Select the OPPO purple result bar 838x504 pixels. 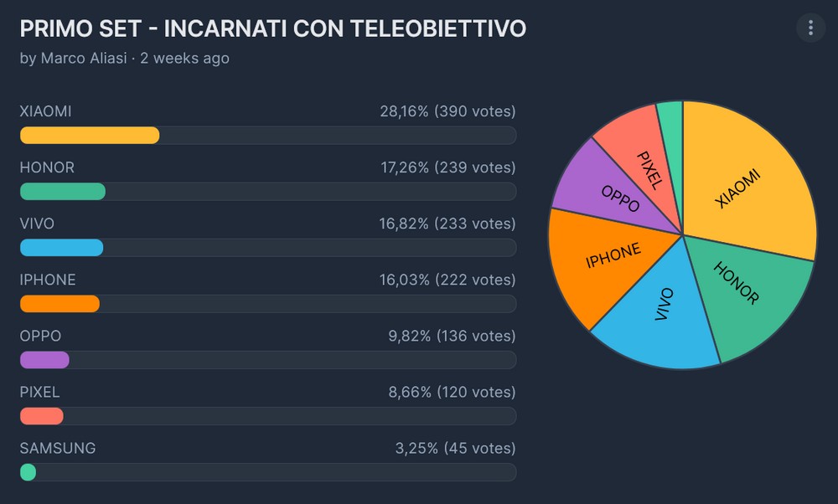click(x=44, y=360)
